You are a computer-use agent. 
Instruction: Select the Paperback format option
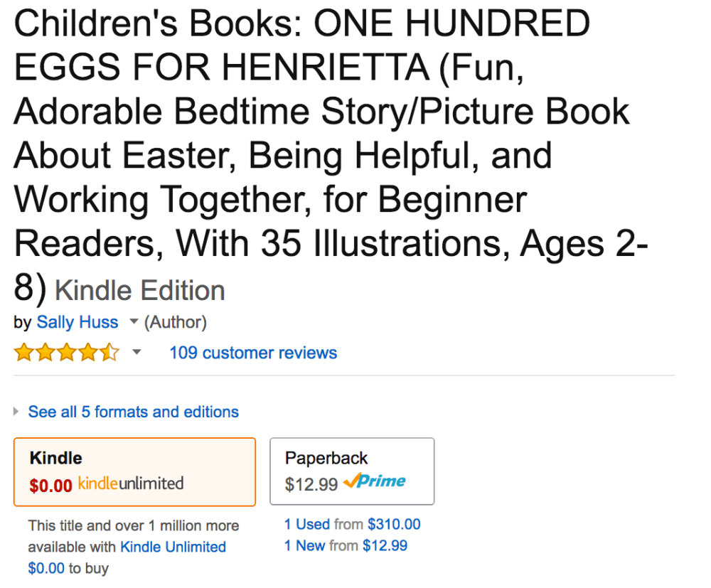352,471
